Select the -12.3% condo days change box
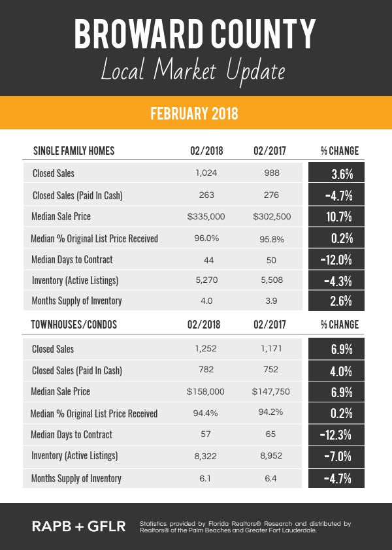This screenshot has width=392, height=550. [336, 434]
